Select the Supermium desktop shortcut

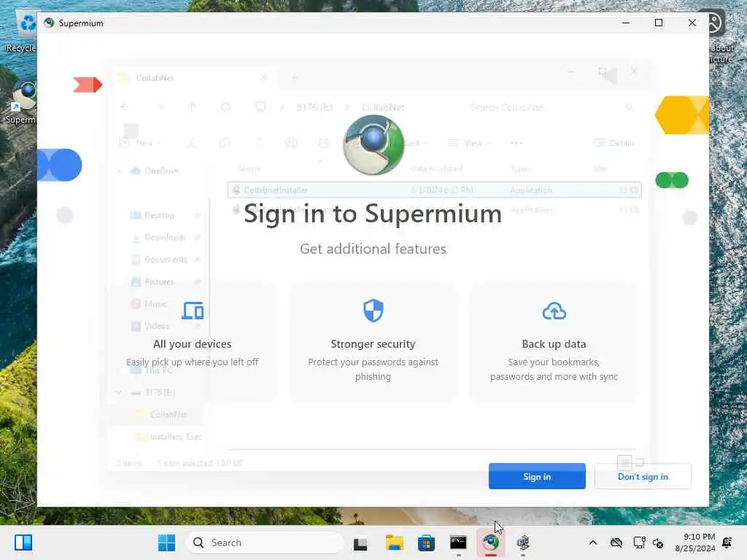[21, 103]
